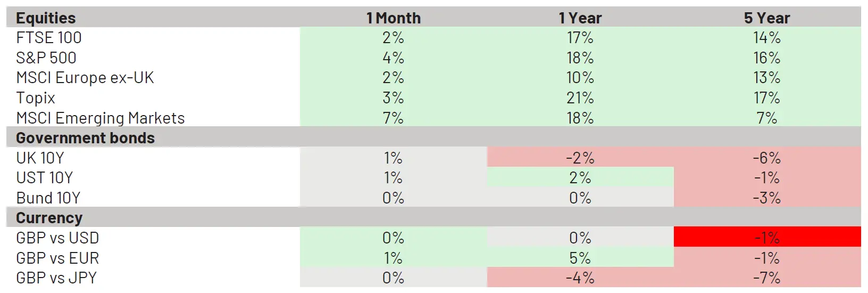Image resolution: width=868 pixels, height=293 pixels.
Task: Click the 5 Year column header
Action: coord(766,18)
